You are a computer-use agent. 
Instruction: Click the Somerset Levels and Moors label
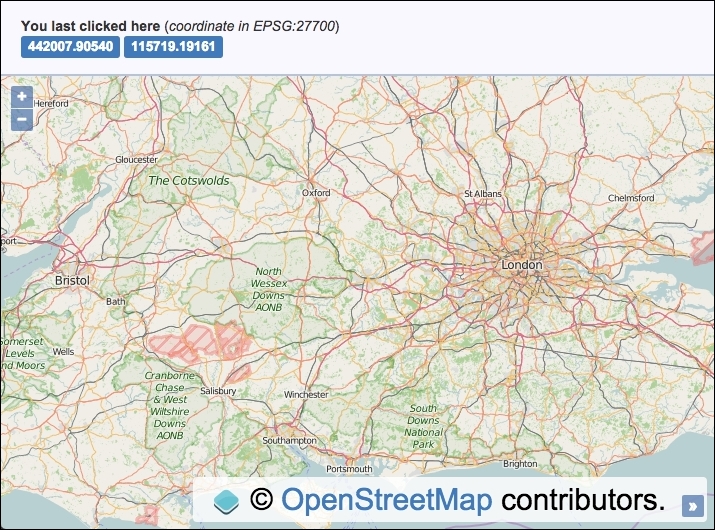tap(23, 353)
